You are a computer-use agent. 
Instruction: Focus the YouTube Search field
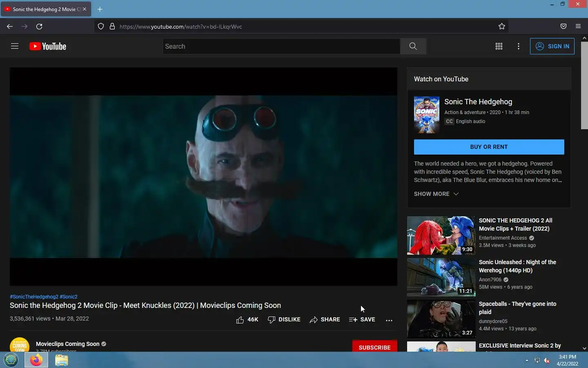(x=281, y=46)
